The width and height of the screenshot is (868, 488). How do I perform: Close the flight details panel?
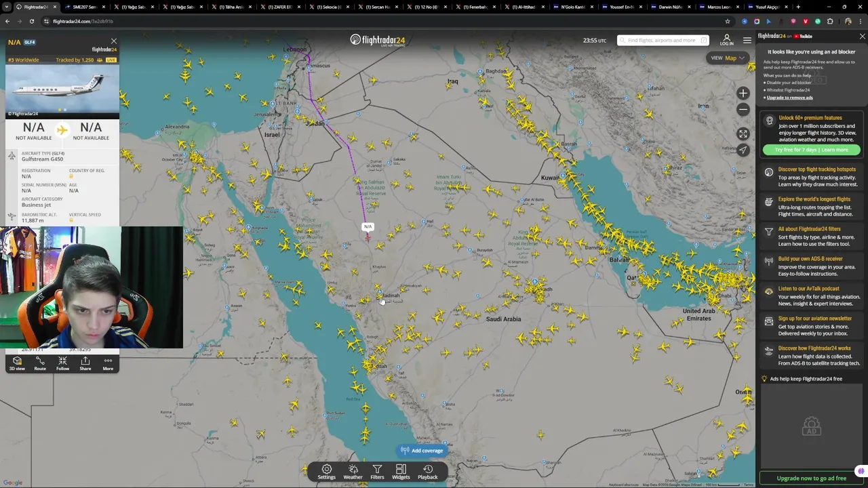(x=113, y=41)
